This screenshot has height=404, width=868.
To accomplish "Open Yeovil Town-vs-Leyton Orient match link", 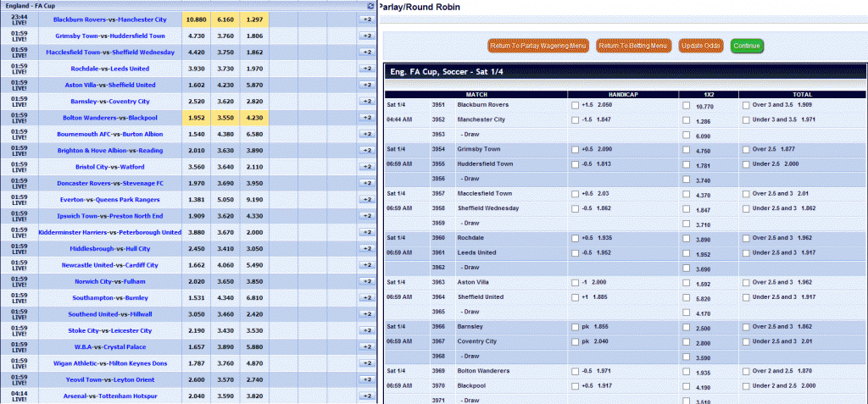I will 109,379.
